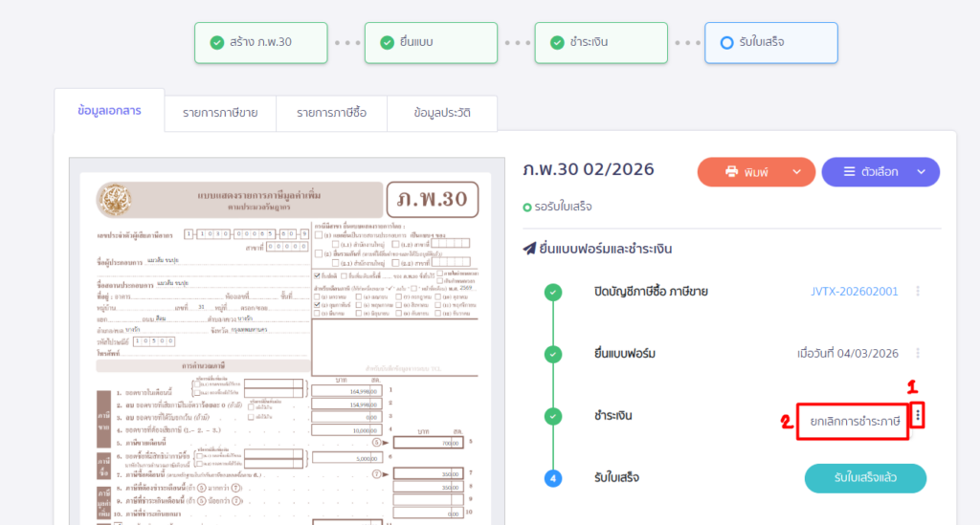Open the พิมพ์ dropdown arrow
980x525 pixels.
(x=796, y=172)
